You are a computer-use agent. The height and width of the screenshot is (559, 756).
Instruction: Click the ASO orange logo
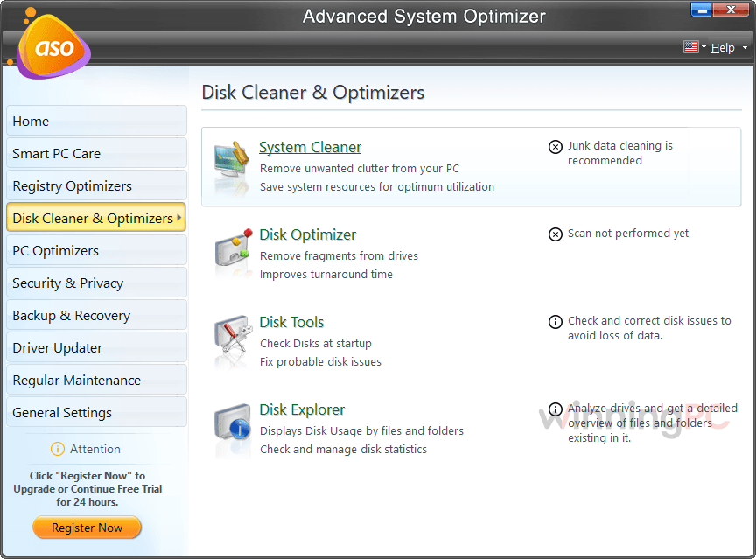52,46
